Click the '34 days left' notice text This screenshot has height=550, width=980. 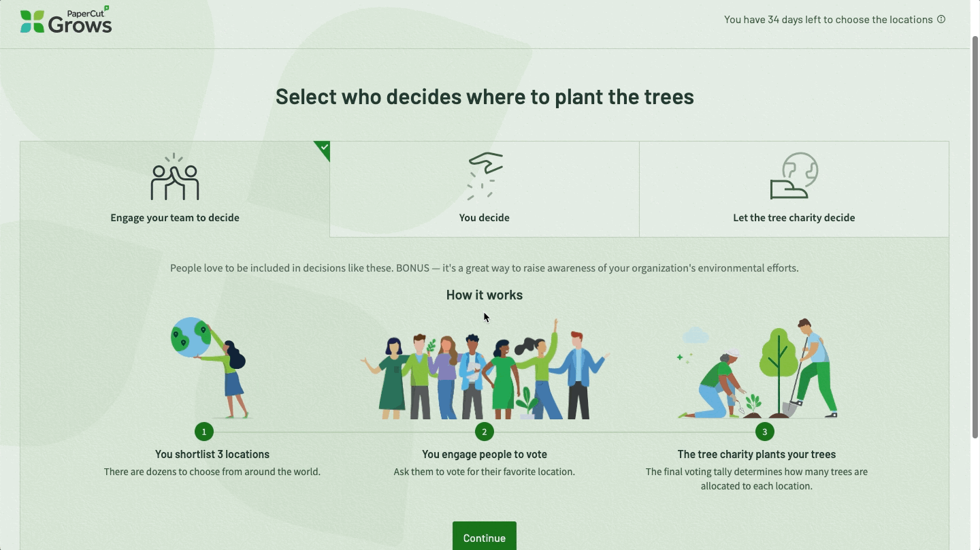828,20
